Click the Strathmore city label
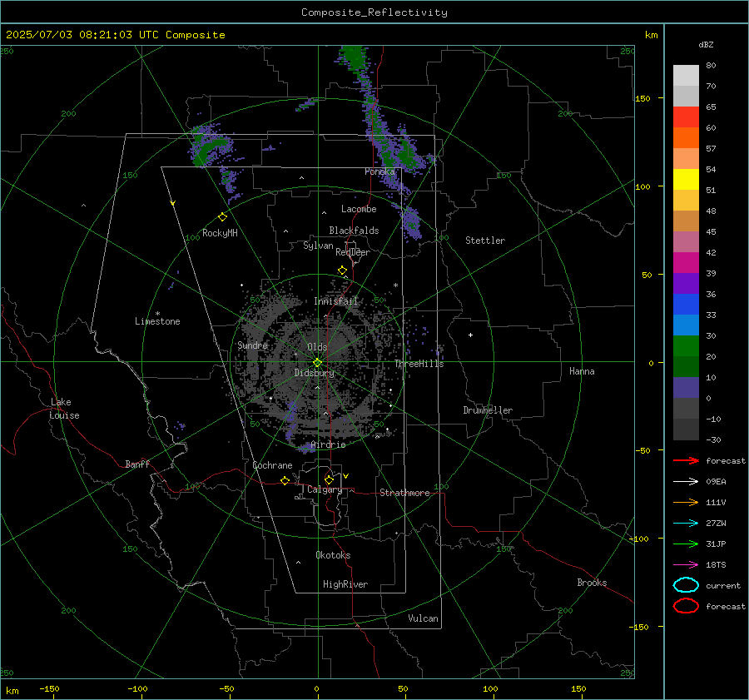This screenshot has width=749, height=700. [404, 493]
